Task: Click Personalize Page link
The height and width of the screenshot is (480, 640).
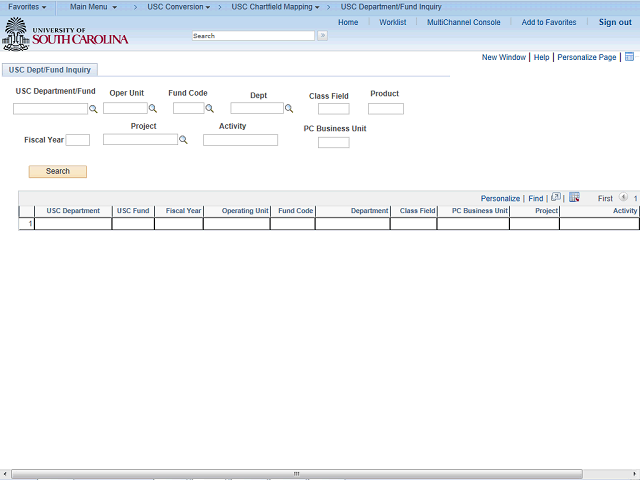Action: (587, 57)
